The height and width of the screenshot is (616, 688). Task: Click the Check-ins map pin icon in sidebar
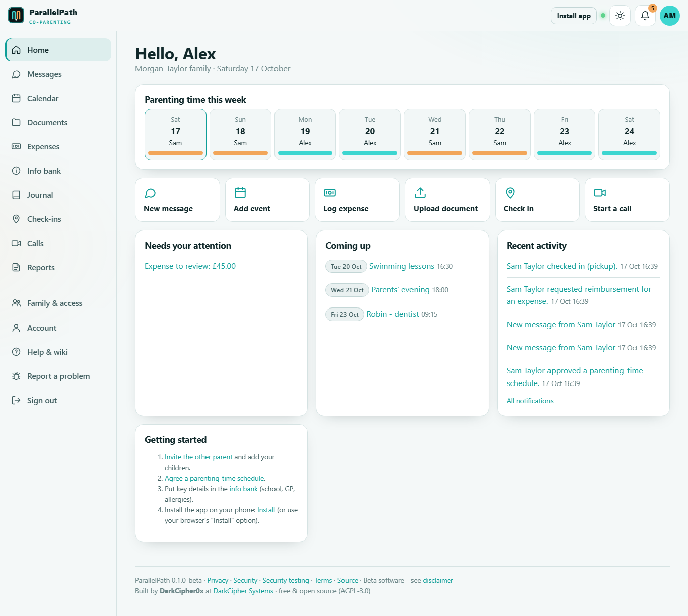point(16,219)
